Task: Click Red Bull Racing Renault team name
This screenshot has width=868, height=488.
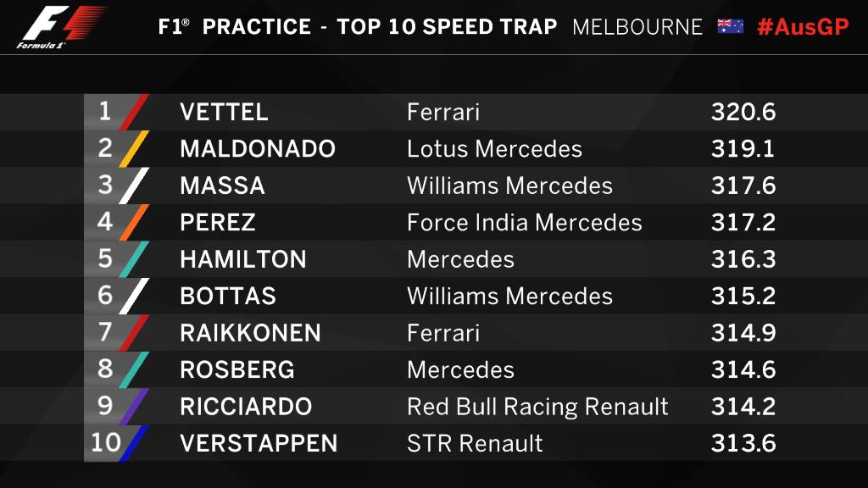Action: [537, 407]
